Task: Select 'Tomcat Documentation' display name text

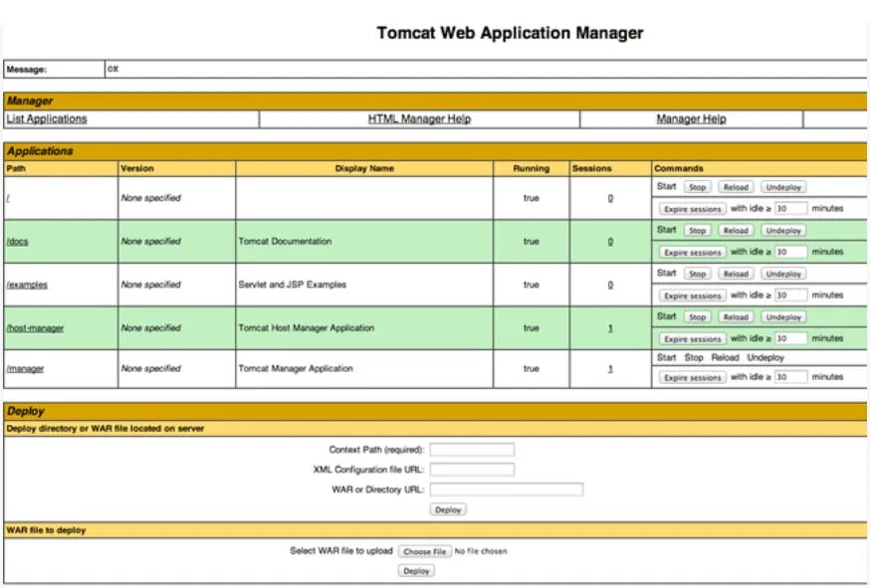Action: (x=285, y=242)
